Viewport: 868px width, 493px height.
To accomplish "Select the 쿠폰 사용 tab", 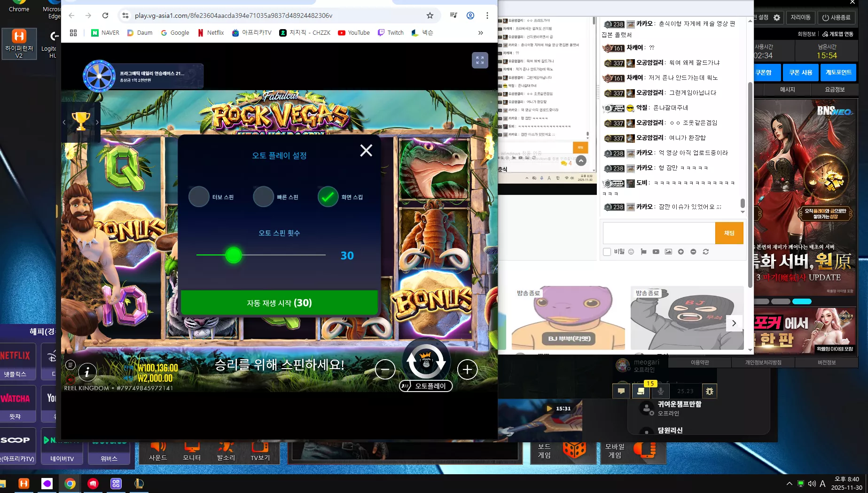I will (801, 72).
